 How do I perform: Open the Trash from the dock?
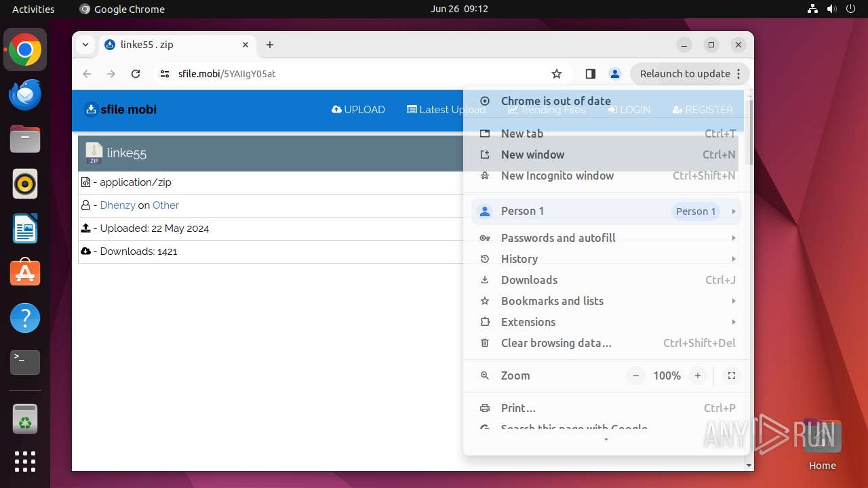pyautogui.click(x=25, y=419)
